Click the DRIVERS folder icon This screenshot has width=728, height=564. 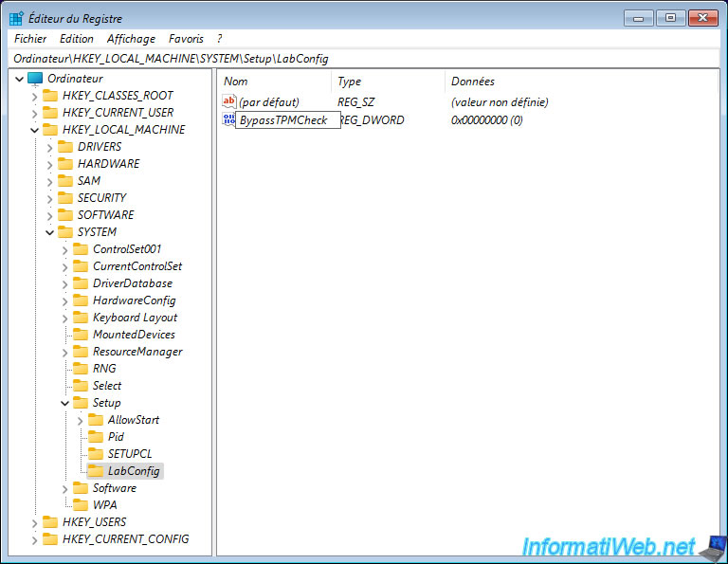65,147
